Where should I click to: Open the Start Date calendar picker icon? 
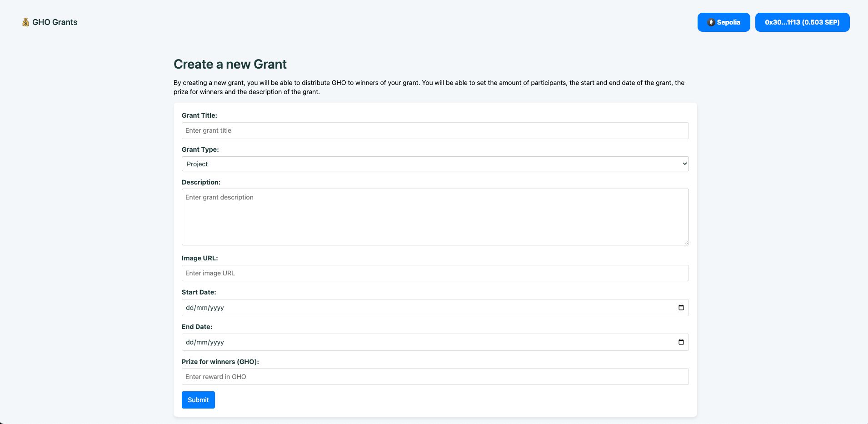681,308
